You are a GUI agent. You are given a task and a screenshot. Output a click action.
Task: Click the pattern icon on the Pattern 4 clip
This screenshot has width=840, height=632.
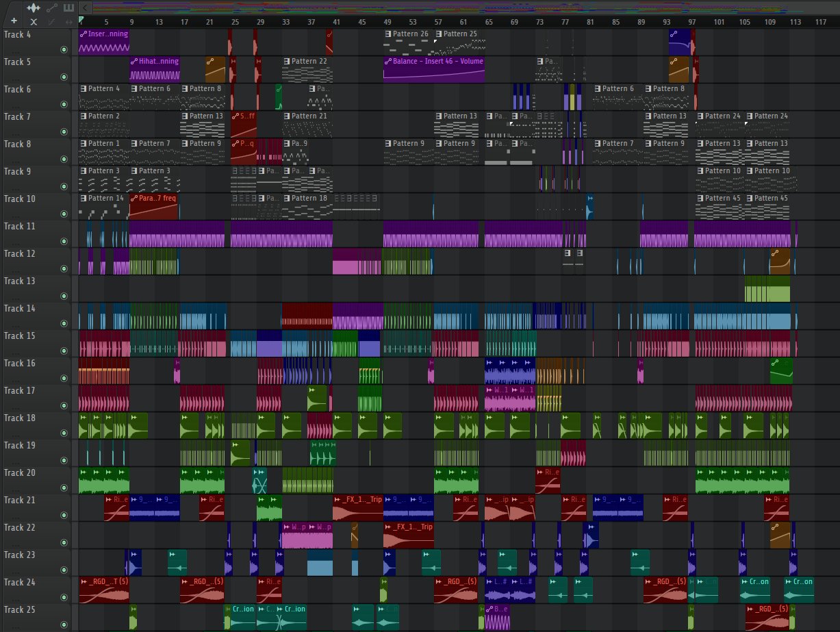tap(83, 88)
